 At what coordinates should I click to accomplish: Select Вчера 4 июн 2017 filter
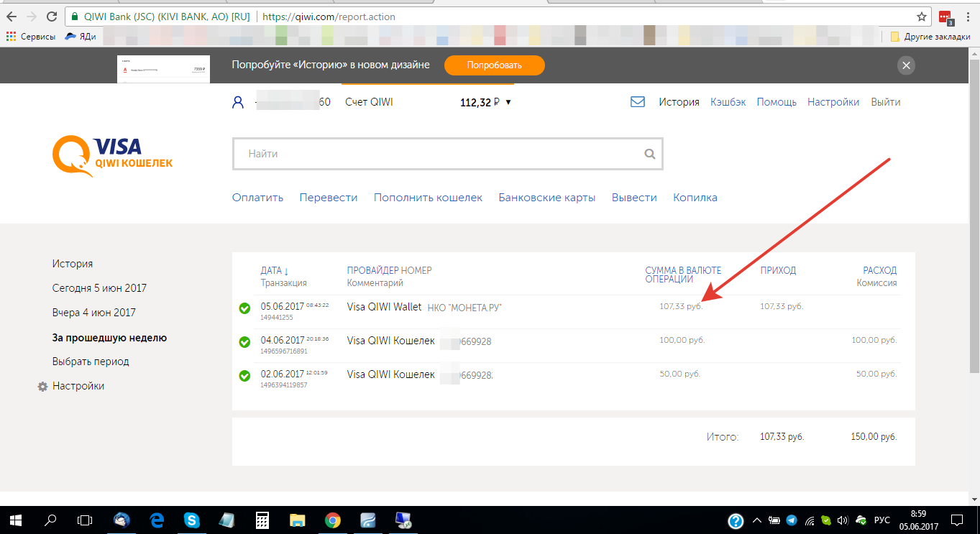click(x=94, y=313)
